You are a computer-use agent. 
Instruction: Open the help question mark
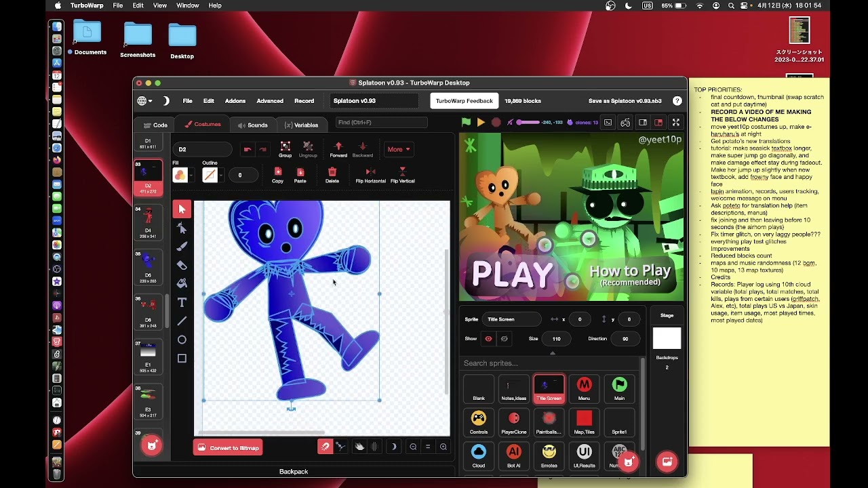pos(677,101)
